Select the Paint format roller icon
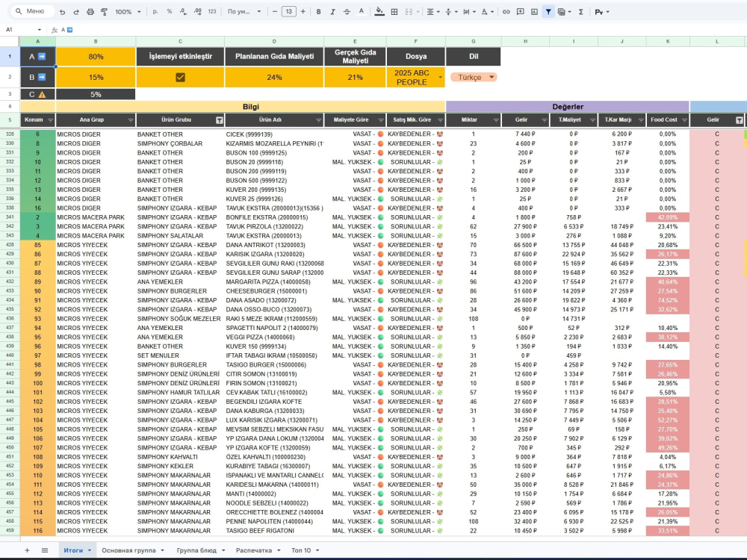Viewport: 747px width, 560px height. pos(104,12)
